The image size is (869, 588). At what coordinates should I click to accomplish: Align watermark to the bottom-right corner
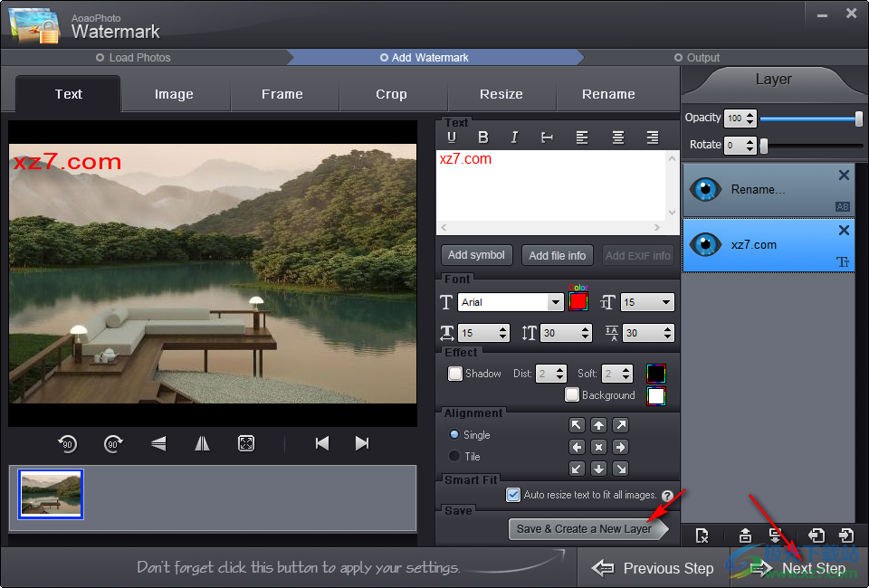pyautogui.click(x=621, y=469)
